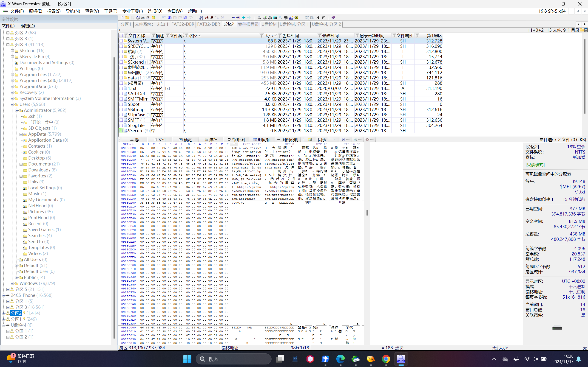Toggle the checkbox beside $Boot
Screen dimensions: 588x367
(121, 104)
